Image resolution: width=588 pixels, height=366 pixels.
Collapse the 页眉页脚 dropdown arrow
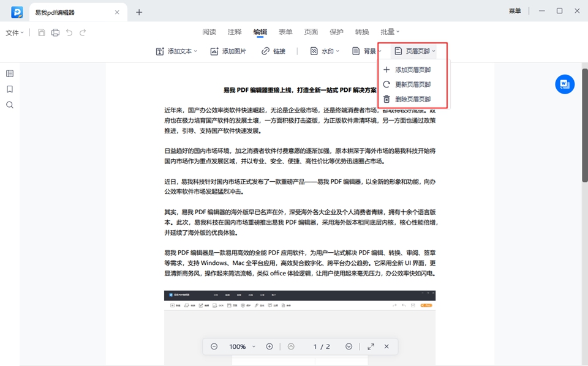[x=434, y=51]
